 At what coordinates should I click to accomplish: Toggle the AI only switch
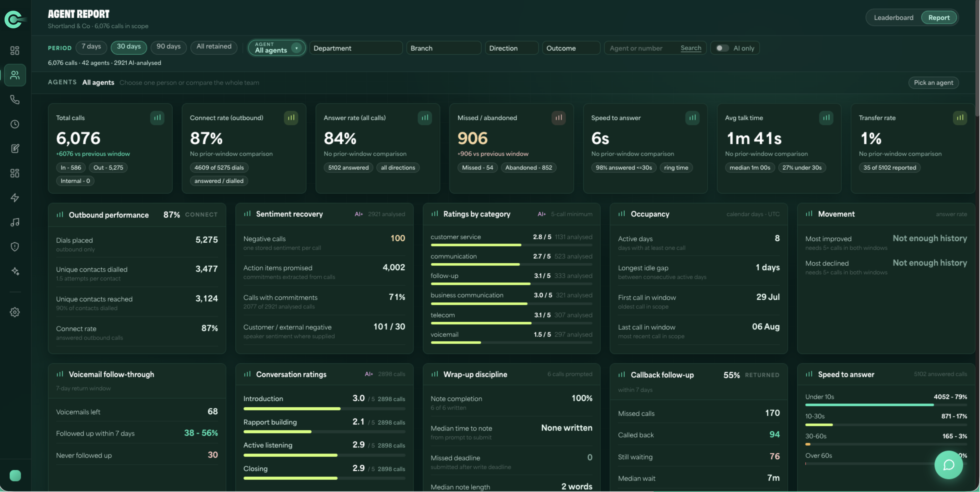(x=722, y=48)
